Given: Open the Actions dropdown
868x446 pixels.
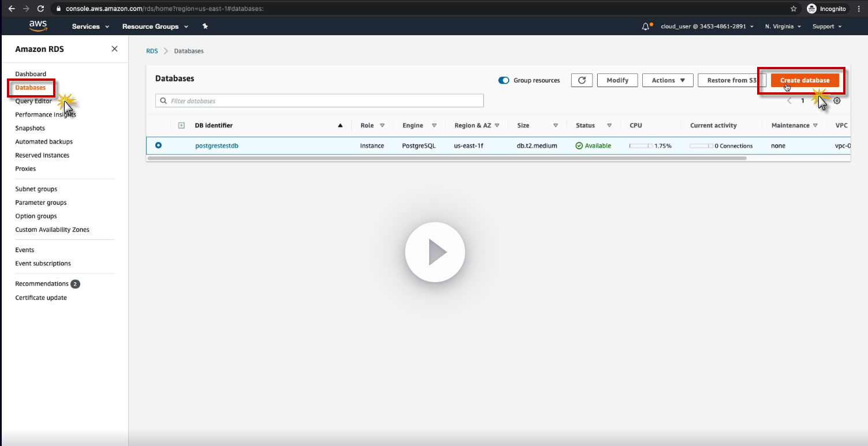Looking at the screenshot, I should click(x=668, y=80).
